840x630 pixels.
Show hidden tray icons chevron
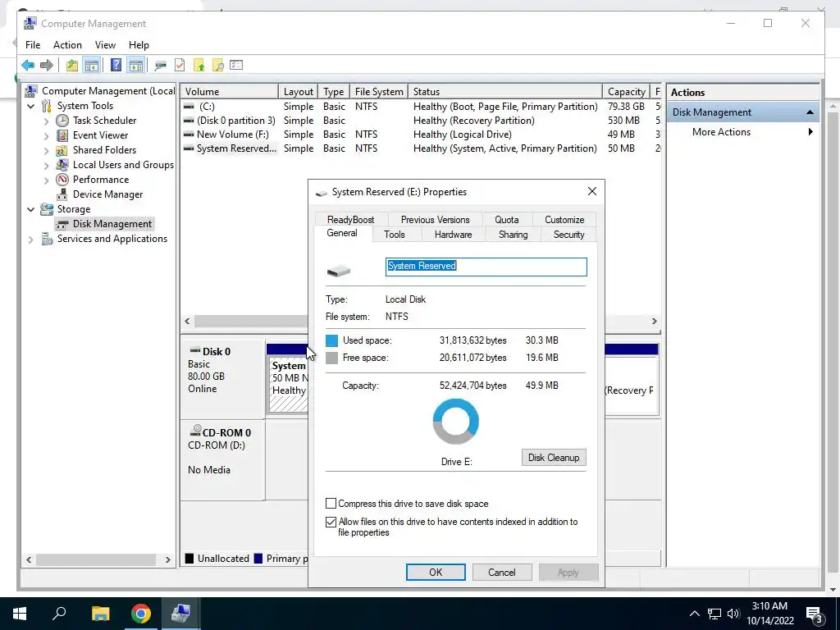click(x=694, y=614)
